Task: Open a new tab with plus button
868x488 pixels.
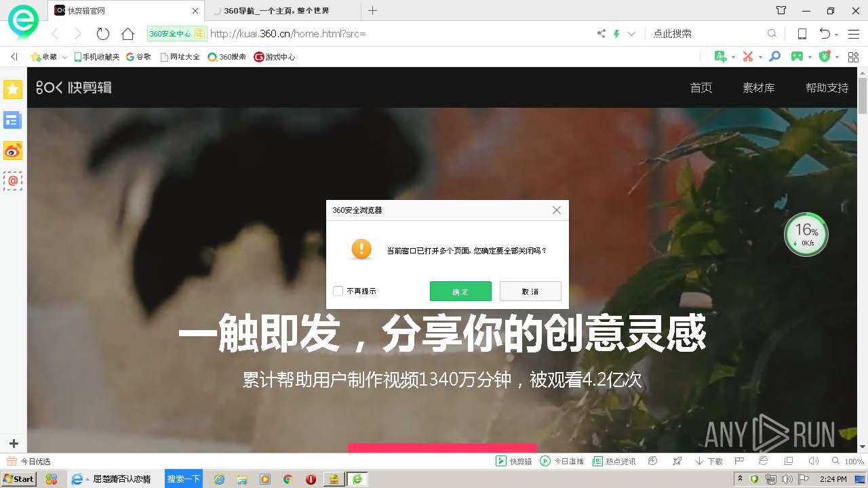Action: (372, 10)
